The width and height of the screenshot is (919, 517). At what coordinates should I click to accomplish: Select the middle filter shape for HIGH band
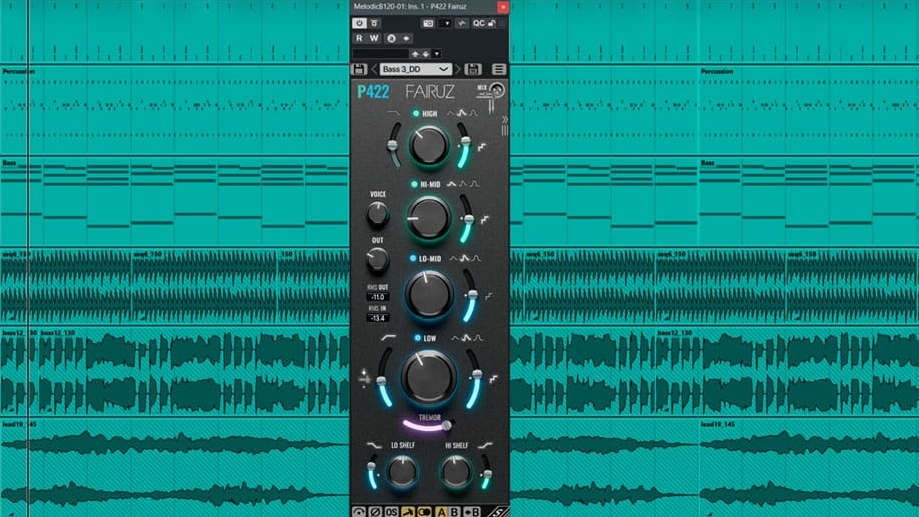click(462, 113)
